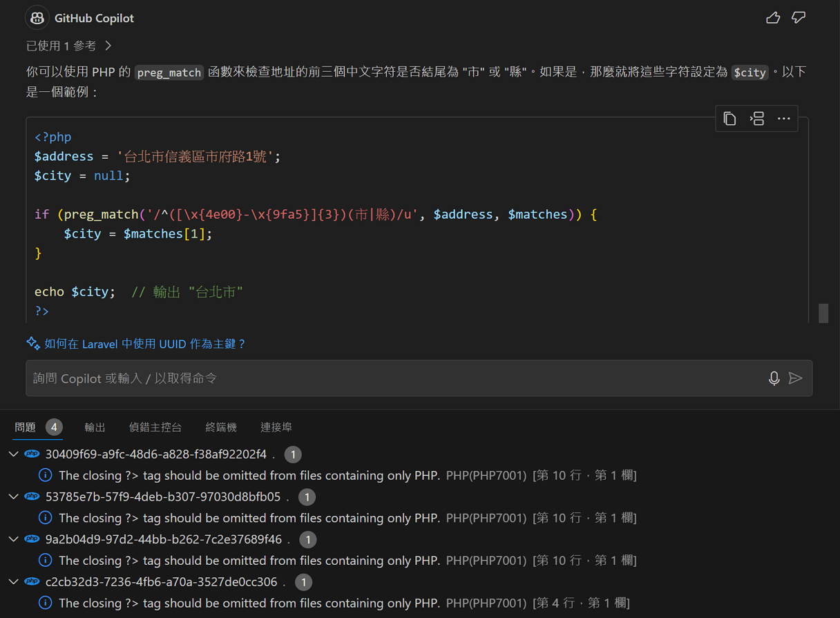Collapse the c2cb32d3 file problem group
The height and width of the screenshot is (618, 840).
click(x=13, y=582)
